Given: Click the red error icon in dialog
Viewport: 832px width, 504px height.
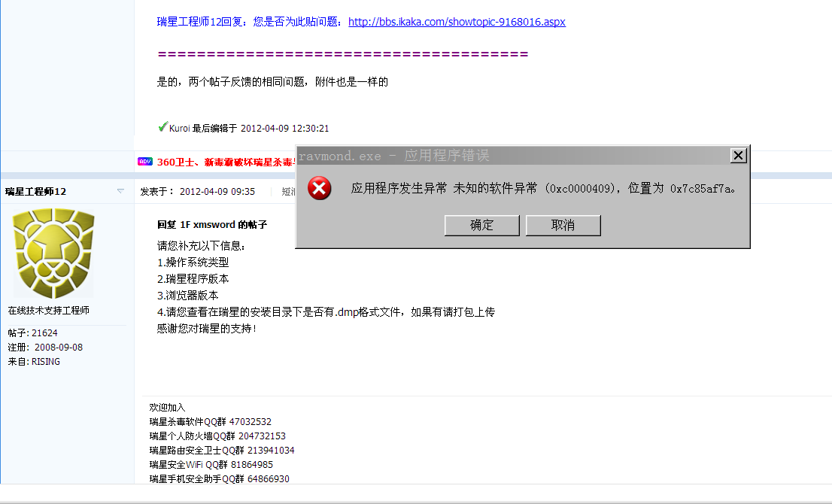Looking at the screenshot, I should 320,188.
